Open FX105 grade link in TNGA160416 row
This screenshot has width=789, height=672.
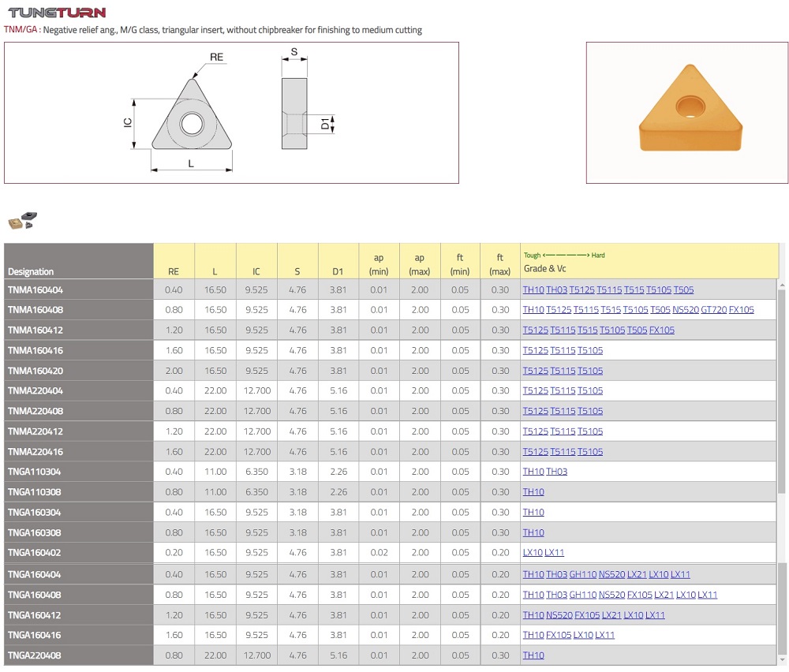[559, 635]
